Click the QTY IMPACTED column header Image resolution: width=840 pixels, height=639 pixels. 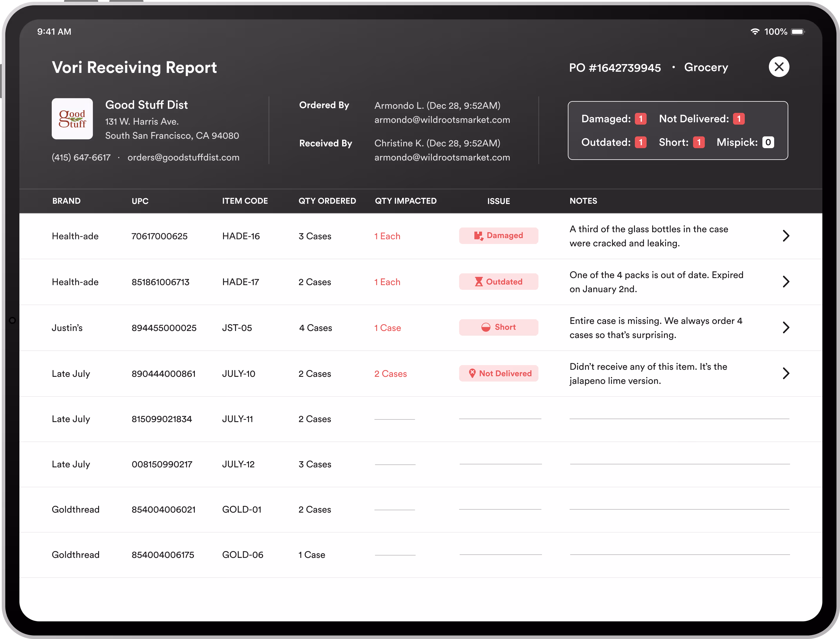click(405, 201)
